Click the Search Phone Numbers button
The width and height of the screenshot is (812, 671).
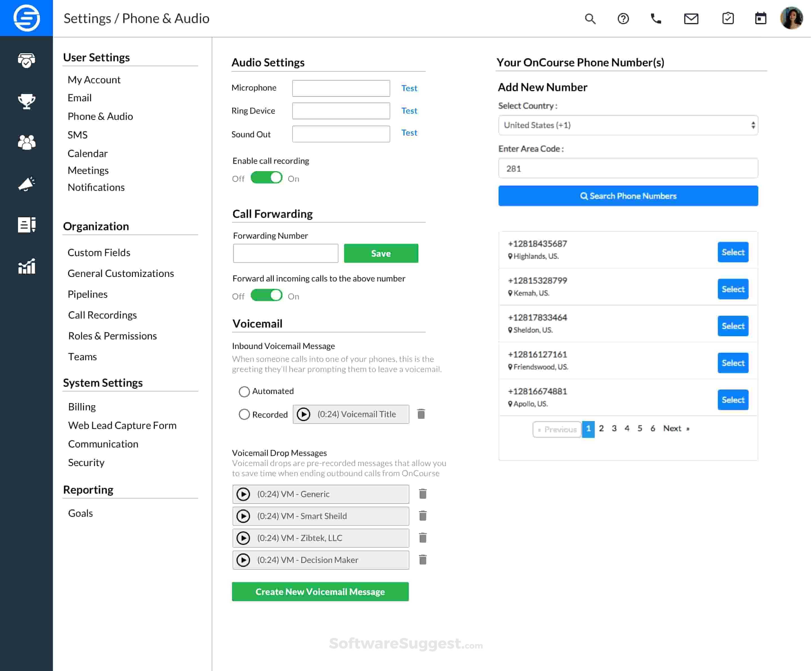(x=628, y=196)
